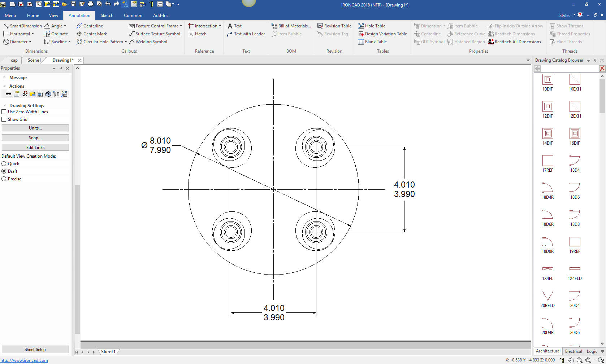Open the Electrical catalog tab
Viewport: 606px width, 364px height.
point(573,351)
